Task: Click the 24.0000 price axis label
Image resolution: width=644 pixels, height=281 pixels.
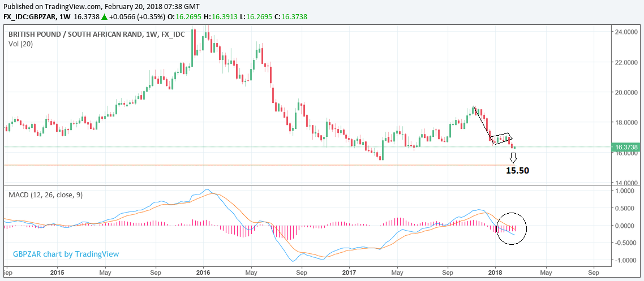Action: [x=626, y=32]
